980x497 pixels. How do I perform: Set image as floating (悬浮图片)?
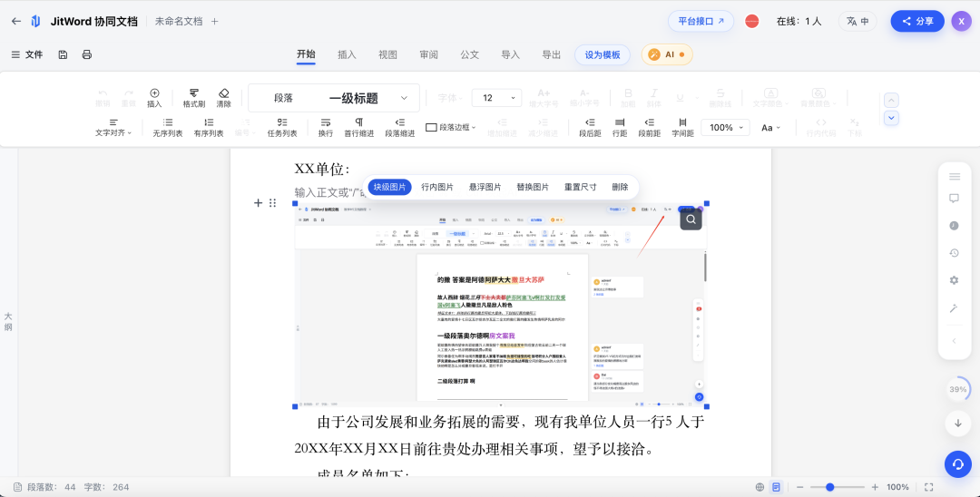tap(485, 187)
